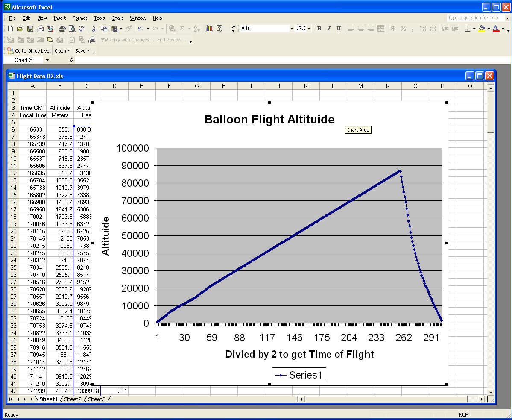Toggle Underline formatting
Screen dimensions: 512x420
click(x=339, y=29)
